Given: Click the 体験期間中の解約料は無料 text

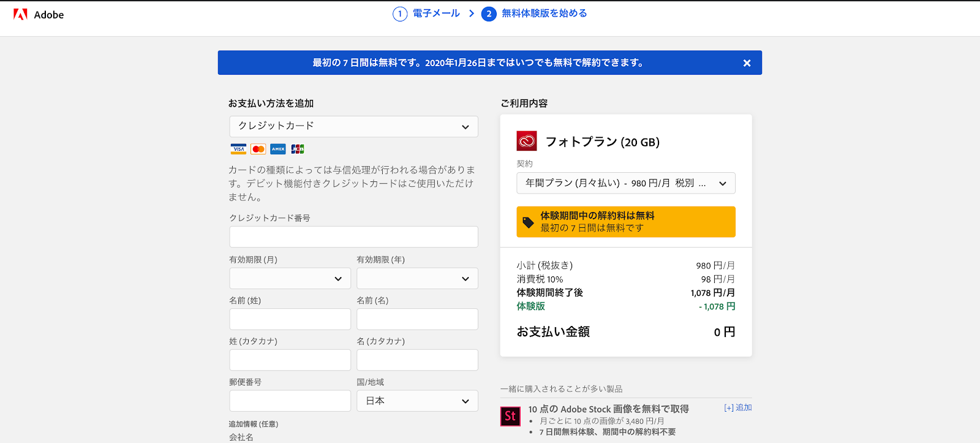Looking at the screenshot, I should [597, 216].
